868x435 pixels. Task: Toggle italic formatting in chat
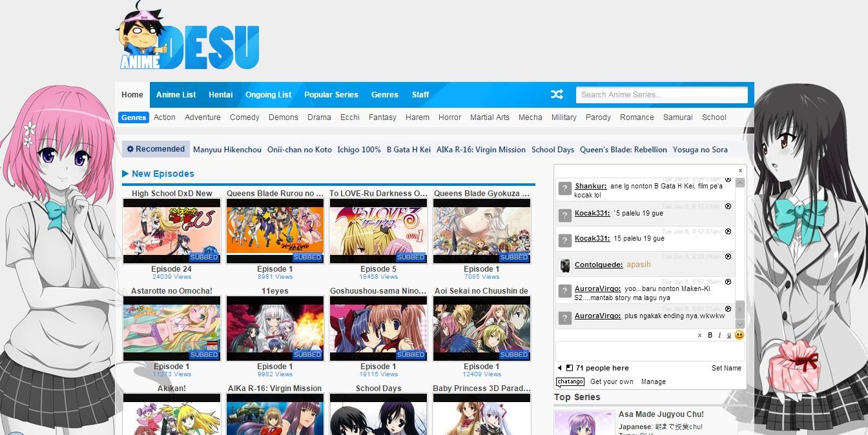(x=719, y=335)
